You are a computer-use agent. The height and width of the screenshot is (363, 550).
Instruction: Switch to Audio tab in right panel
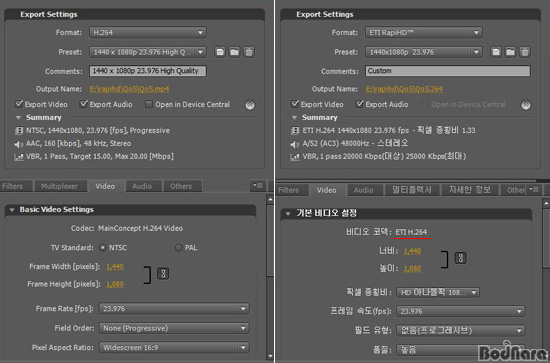point(364,190)
